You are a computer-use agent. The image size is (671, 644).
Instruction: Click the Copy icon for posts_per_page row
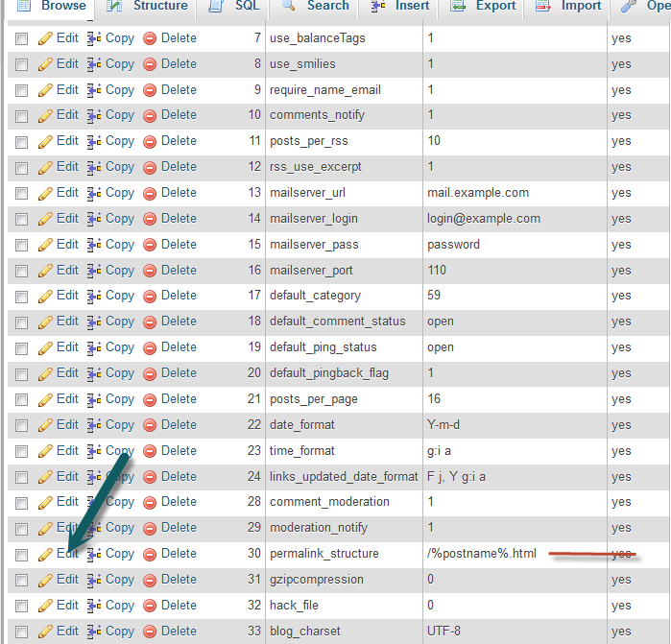click(94, 399)
